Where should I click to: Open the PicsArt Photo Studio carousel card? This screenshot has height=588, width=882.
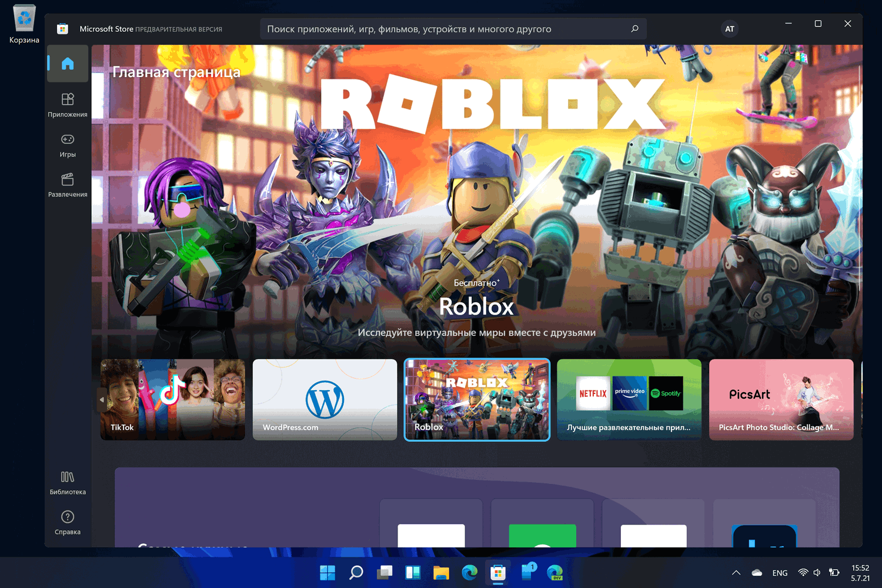coord(781,400)
